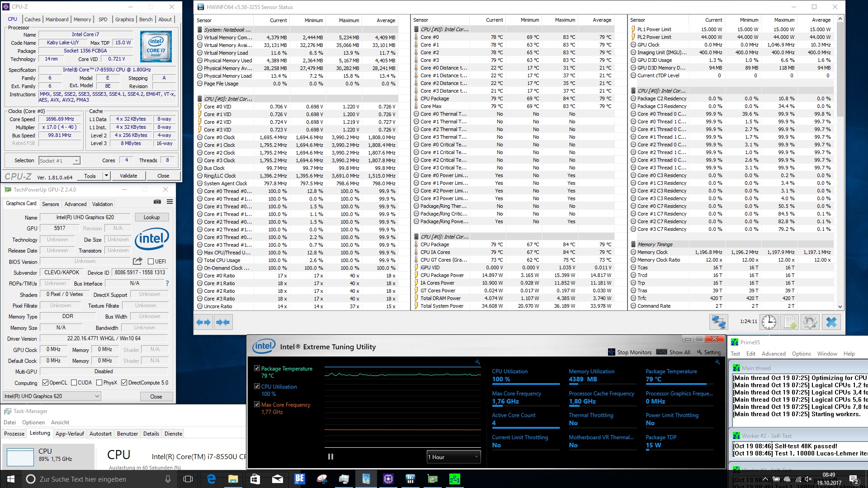Open GPU-Z hamburger menu
The image size is (868, 488).
[170, 202]
